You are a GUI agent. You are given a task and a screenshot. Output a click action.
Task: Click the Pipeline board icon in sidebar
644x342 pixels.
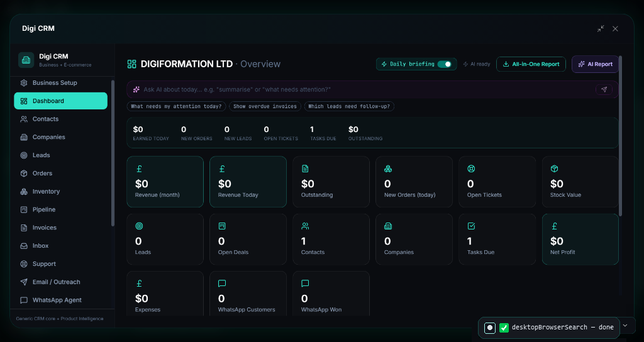[24, 209]
